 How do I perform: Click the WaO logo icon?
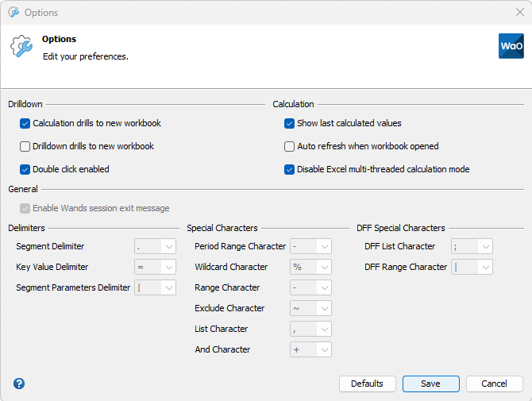(x=511, y=46)
